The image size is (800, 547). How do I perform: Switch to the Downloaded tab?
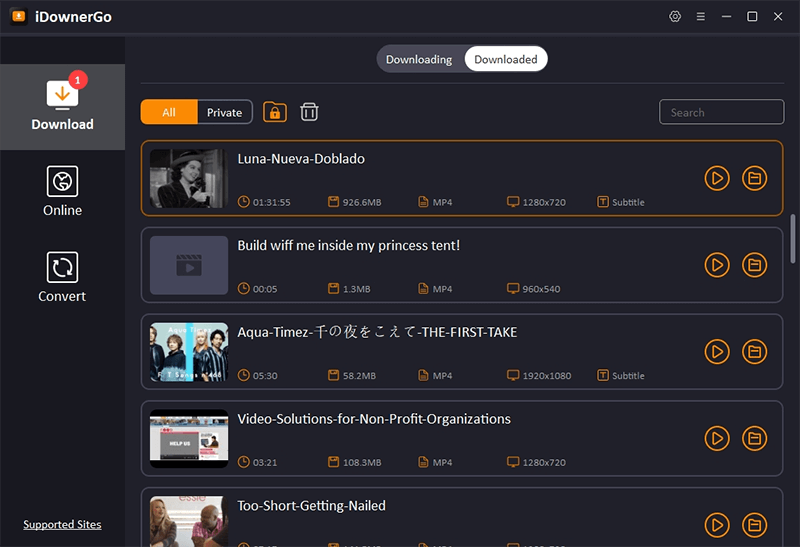[x=506, y=59]
